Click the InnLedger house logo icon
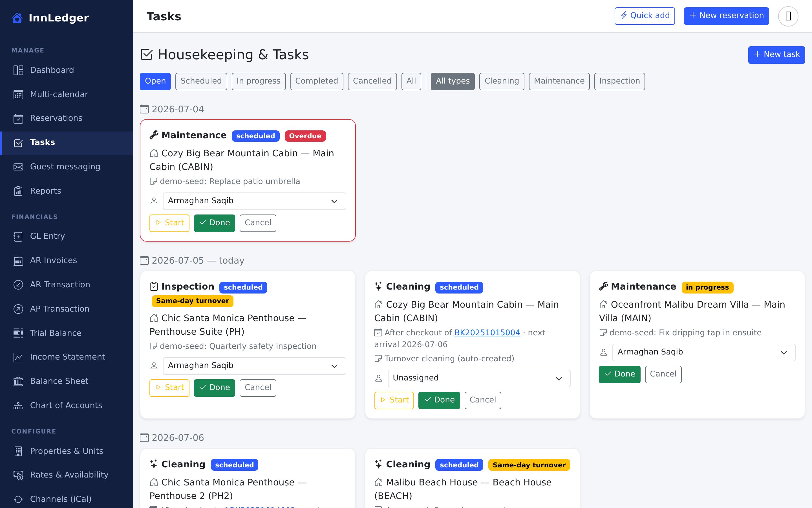Image resolution: width=812 pixels, height=508 pixels. point(17,18)
